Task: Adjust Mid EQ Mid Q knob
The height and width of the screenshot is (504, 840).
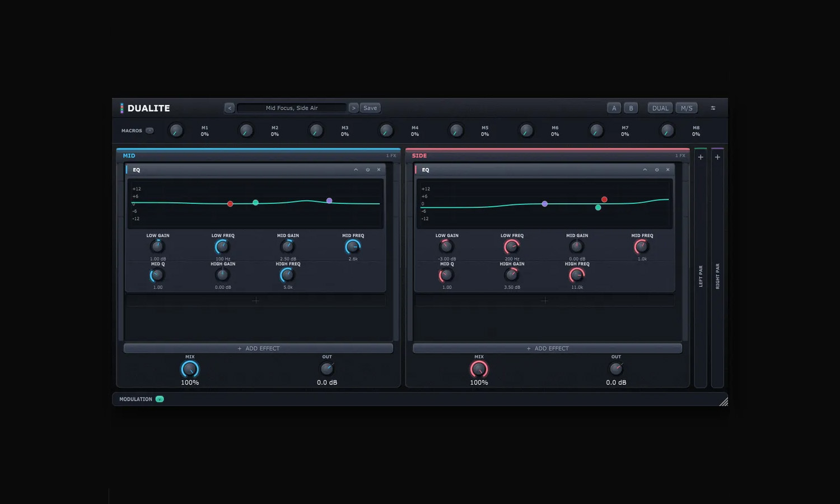Action: (157, 275)
